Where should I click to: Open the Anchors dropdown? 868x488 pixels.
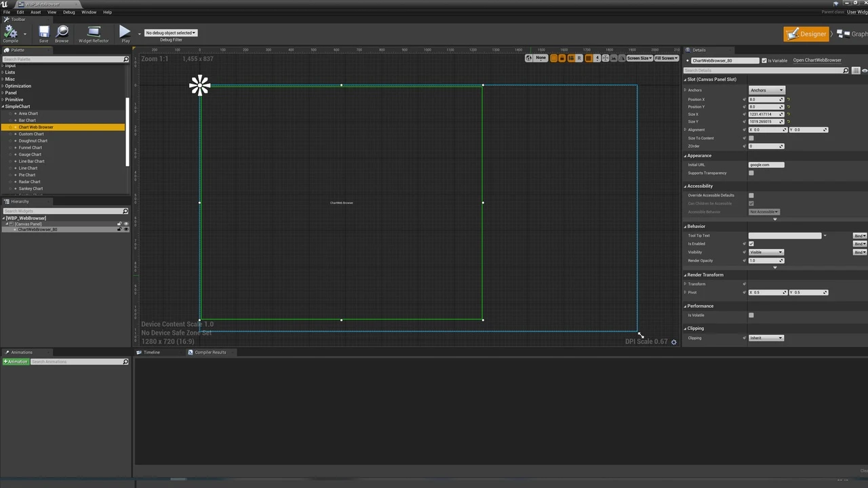(x=766, y=90)
